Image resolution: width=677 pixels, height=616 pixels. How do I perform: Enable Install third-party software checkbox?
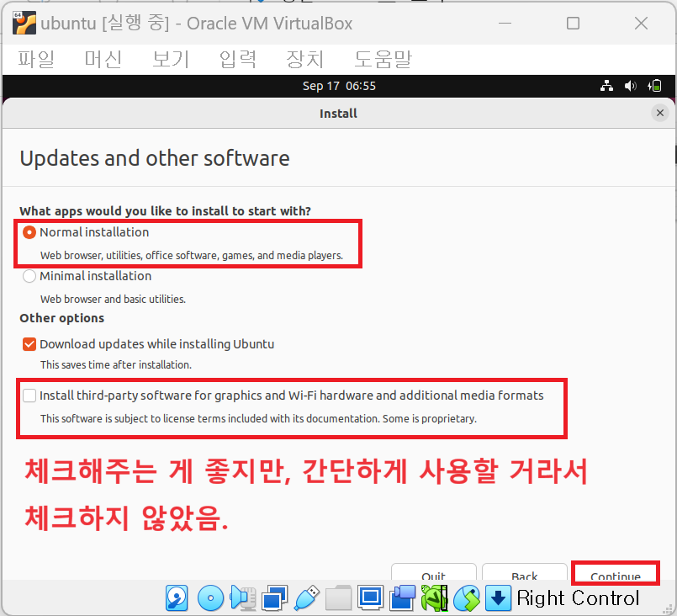coord(29,396)
